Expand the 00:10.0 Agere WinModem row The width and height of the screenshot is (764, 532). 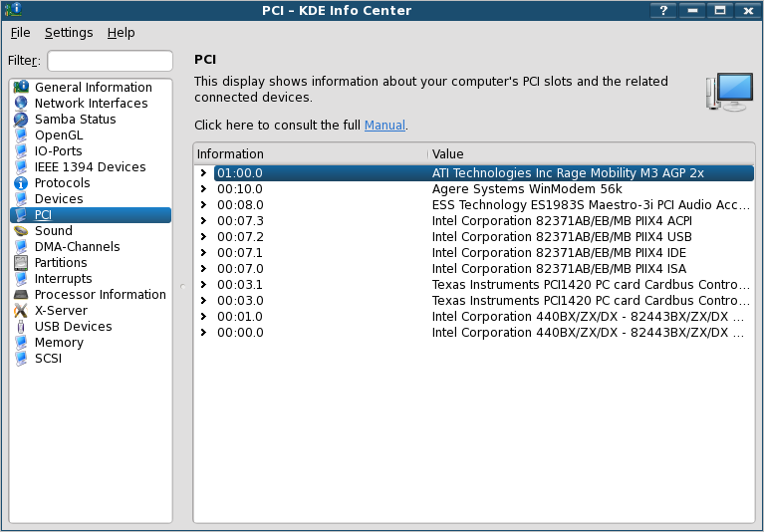point(203,189)
